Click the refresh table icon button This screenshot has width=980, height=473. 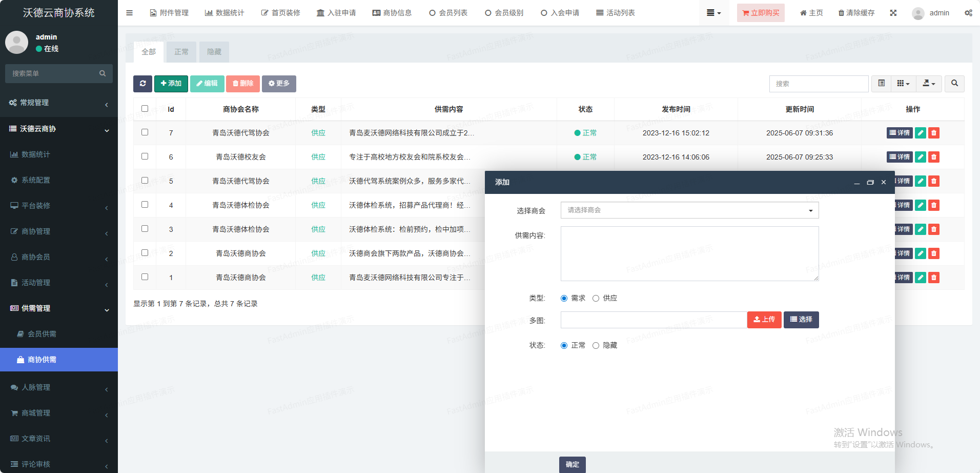click(x=142, y=84)
